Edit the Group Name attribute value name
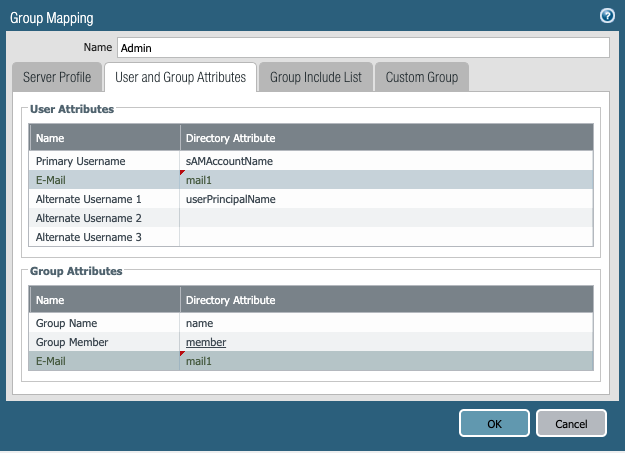Screen dimensions: 625x453 click(386, 323)
